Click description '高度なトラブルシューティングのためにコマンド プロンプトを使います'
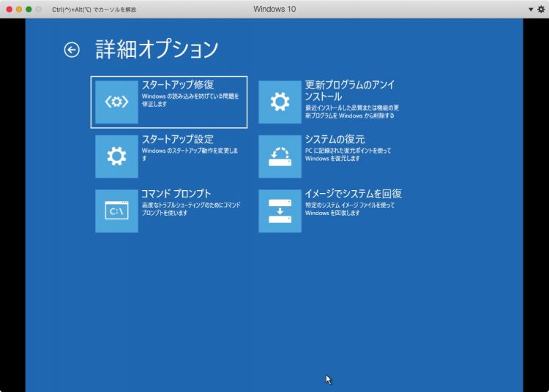 [191, 208]
